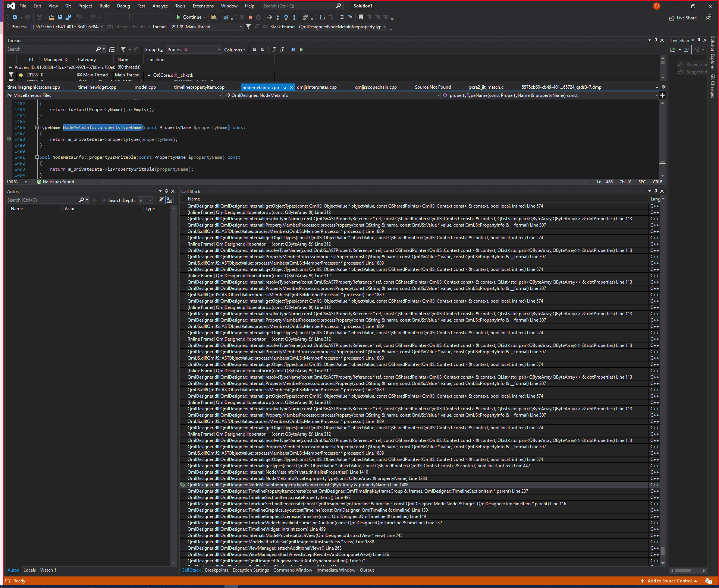Click the bookmark toggle icon in toolbar

(x=361, y=17)
